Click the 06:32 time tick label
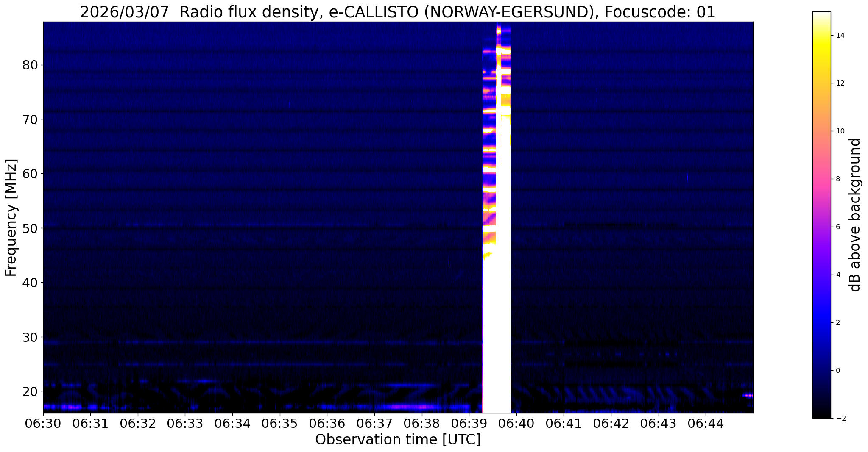Viewport: 868px width, 452px height. click(x=138, y=423)
